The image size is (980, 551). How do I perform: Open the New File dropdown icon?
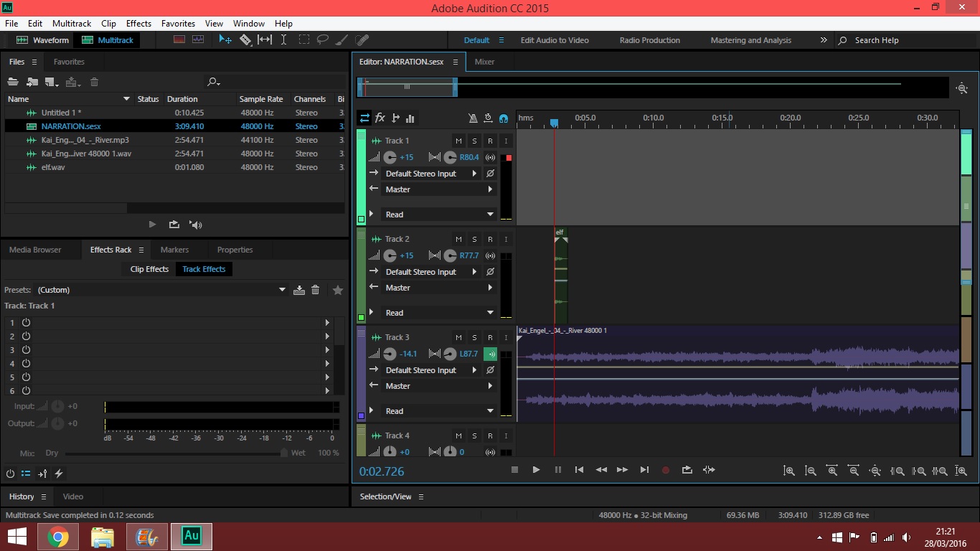[x=52, y=83]
